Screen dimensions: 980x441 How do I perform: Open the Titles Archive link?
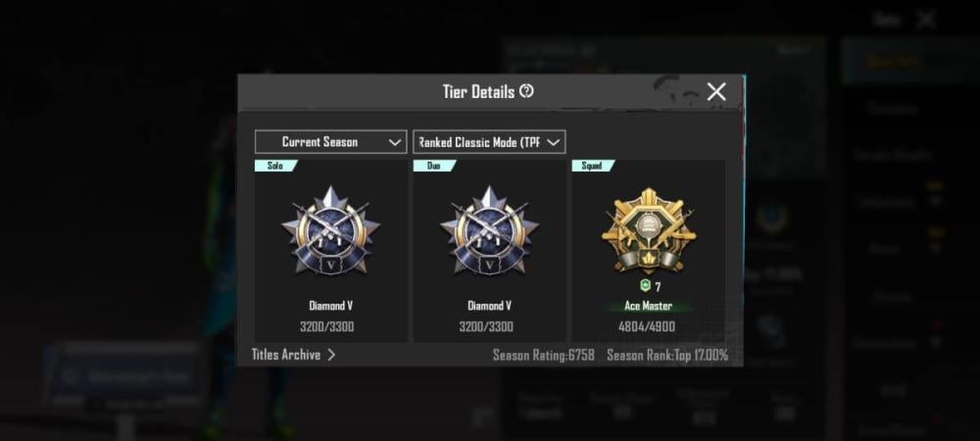tap(286, 355)
